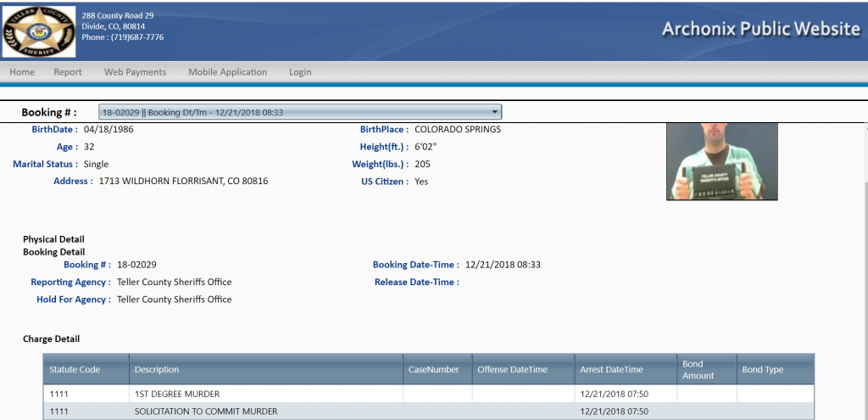Click the Arrest DateTime column header

[x=611, y=370]
